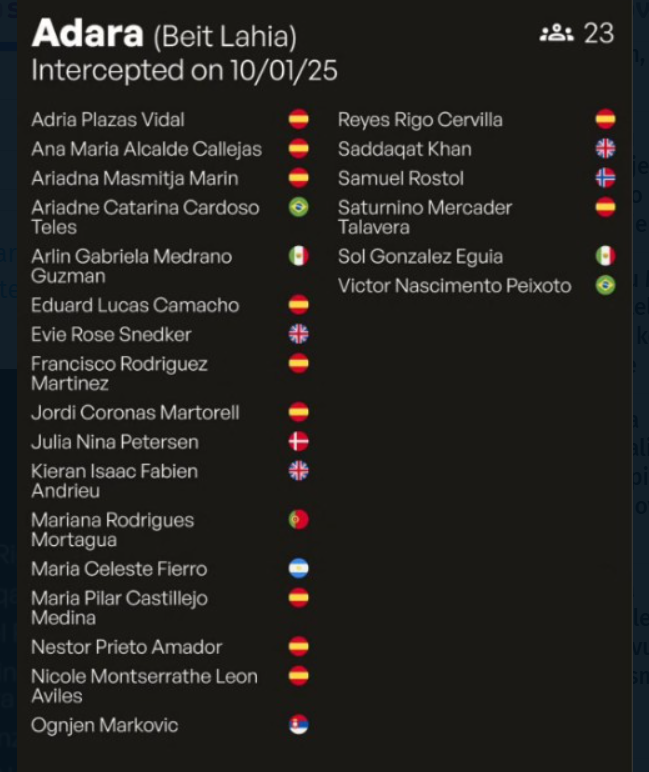Click Serbia flag beside Ognjen Markovic
The width and height of the screenshot is (649, 772).
[298, 725]
